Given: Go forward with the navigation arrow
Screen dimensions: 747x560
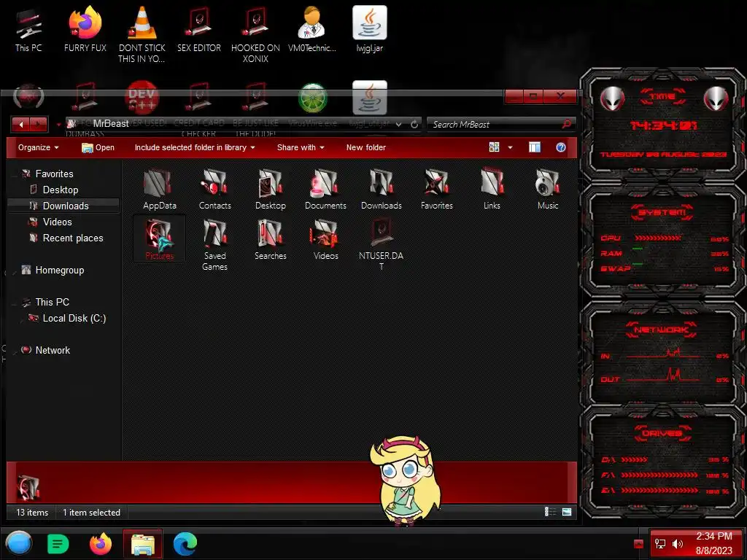Looking at the screenshot, I should point(39,124).
